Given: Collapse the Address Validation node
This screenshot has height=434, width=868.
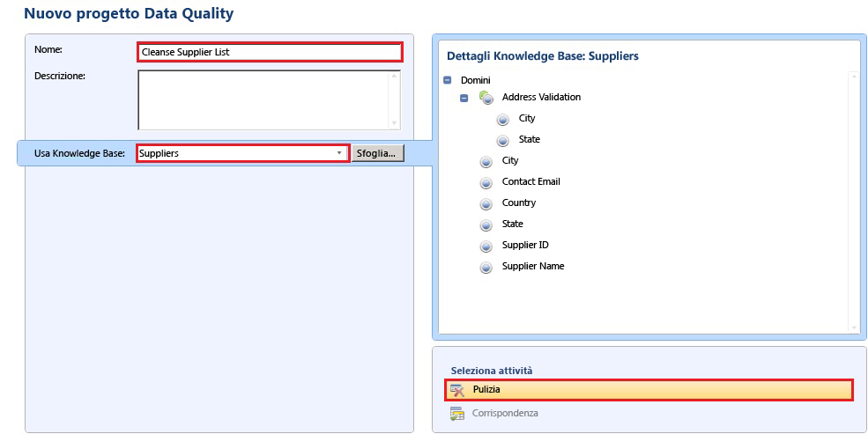Looking at the screenshot, I should click(x=464, y=98).
